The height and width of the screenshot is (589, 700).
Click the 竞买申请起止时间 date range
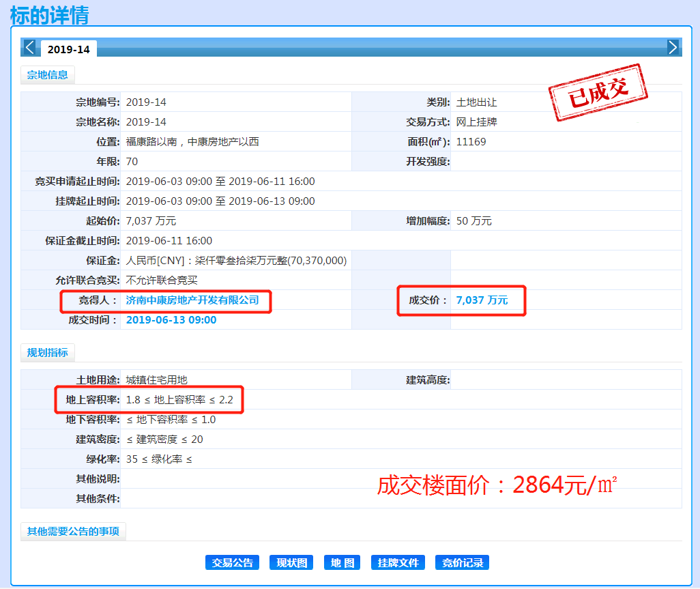220,182
